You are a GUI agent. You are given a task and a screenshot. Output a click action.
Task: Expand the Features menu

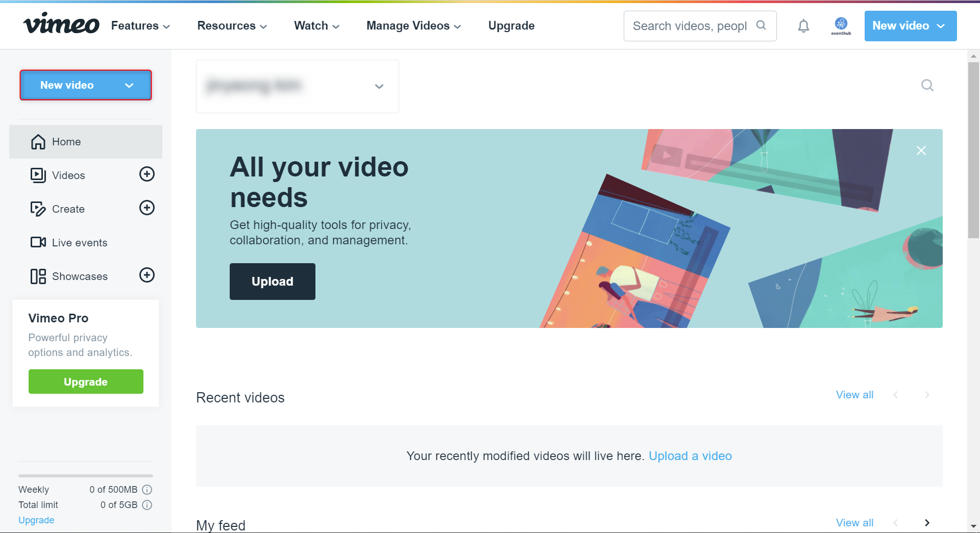[140, 26]
